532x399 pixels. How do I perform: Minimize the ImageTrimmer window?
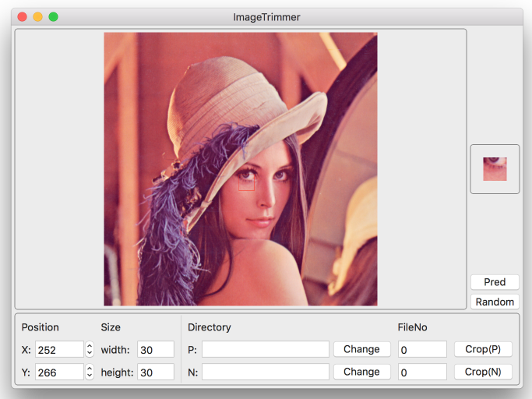(37, 16)
